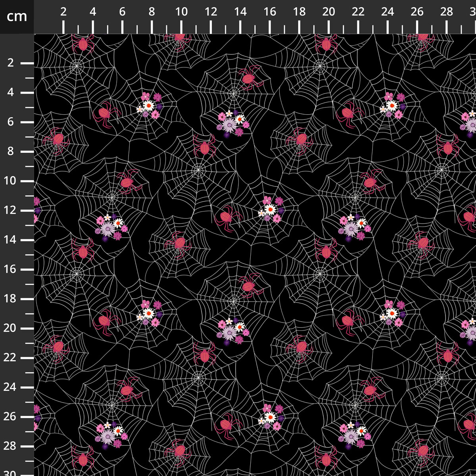Select the 14 on the top ruler
Screen dimensions: 476x476
(x=240, y=12)
